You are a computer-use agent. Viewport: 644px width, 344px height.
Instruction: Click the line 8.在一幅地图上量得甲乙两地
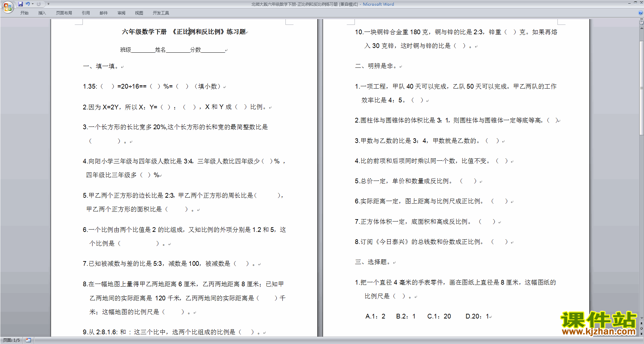pyautogui.click(x=183, y=284)
